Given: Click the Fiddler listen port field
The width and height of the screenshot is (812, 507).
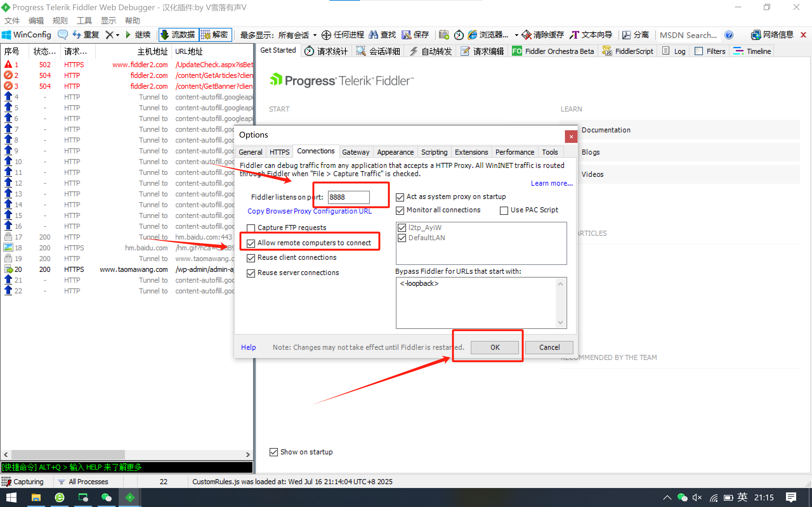Looking at the screenshot, I should tap(348, 197).
